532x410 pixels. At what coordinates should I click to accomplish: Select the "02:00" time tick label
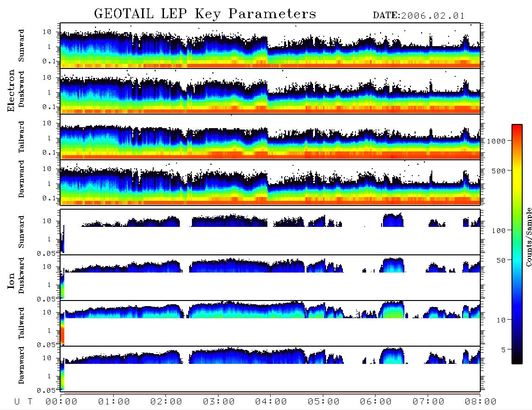166,402
